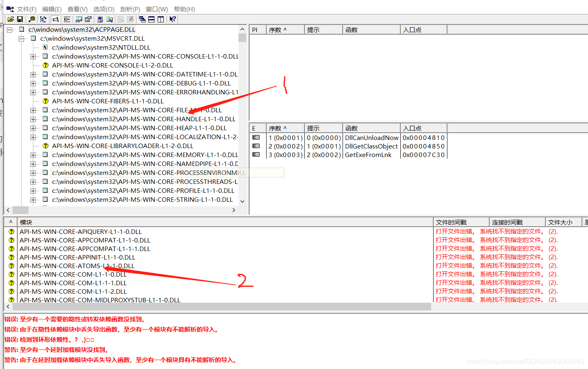Tile windows horizontally via toolbar icon
Screen dimensions: 588x369
(151, 19)
